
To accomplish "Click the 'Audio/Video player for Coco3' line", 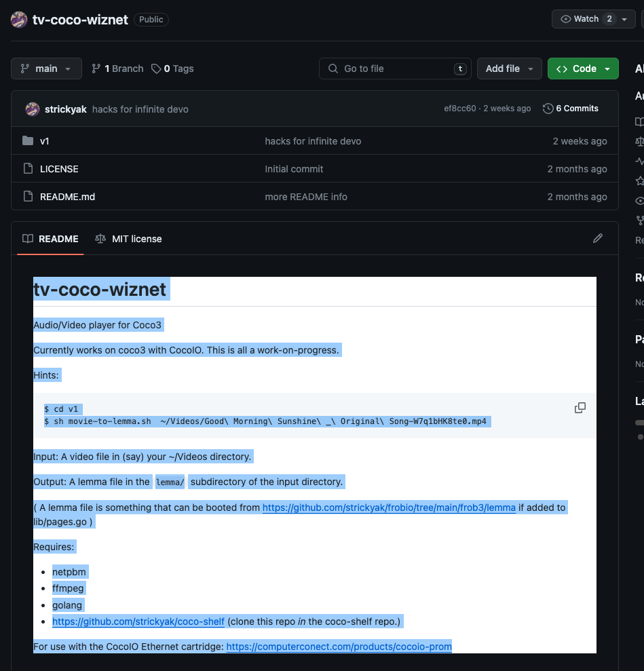I will [x=98, y=325].
